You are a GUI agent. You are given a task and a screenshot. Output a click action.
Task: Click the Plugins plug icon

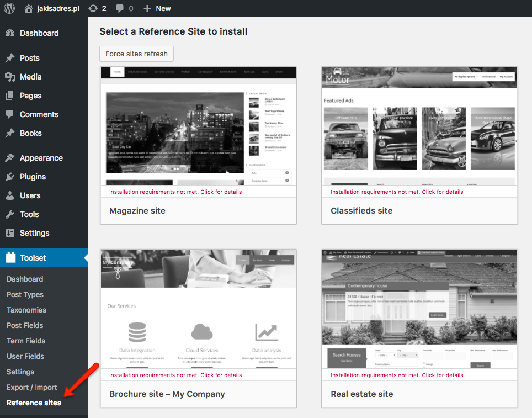point(10,177)
